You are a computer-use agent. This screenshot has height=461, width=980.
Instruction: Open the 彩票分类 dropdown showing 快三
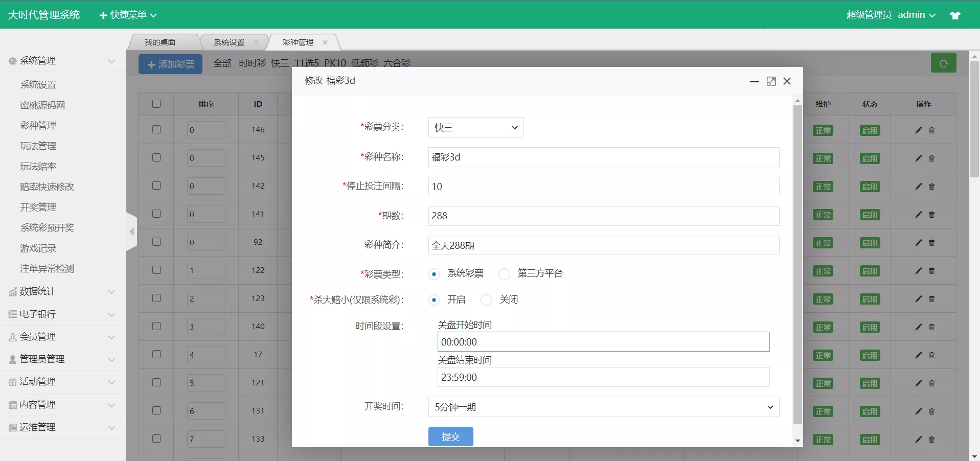[475, 127]
